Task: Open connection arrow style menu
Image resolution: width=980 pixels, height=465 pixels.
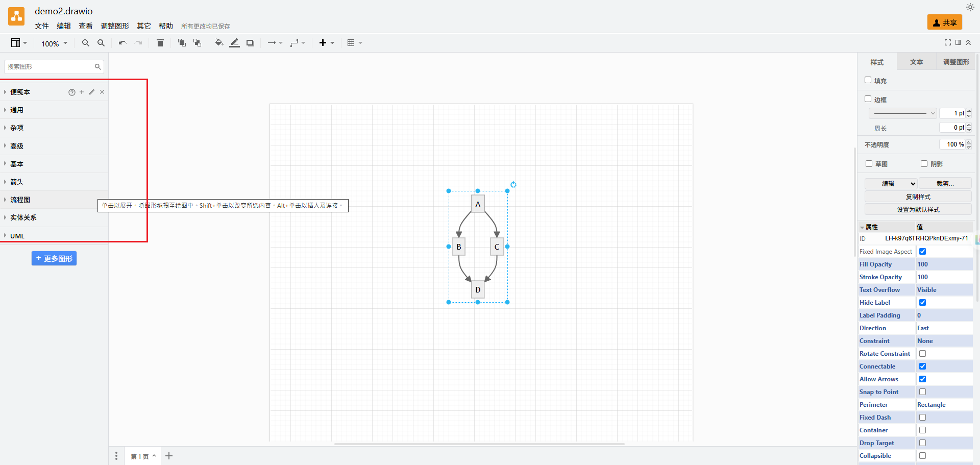Action: point(275,43)
